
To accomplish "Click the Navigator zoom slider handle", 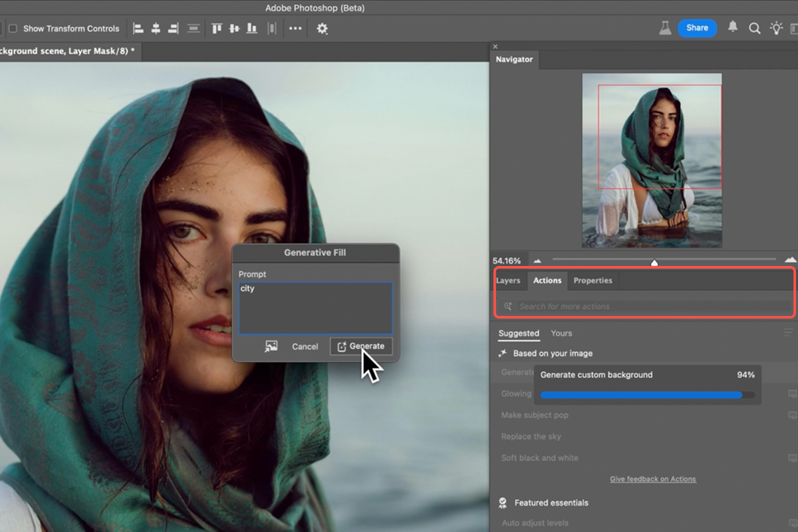I will click(654, 262).
